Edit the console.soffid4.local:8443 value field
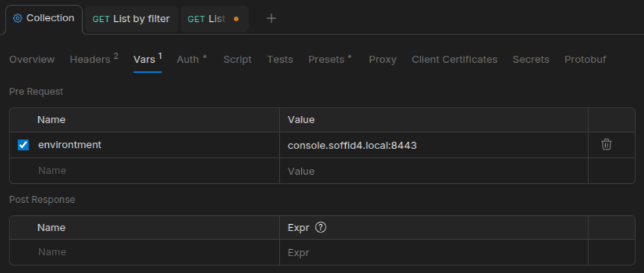Screen dimensions: 644x273 click(432, 145)
